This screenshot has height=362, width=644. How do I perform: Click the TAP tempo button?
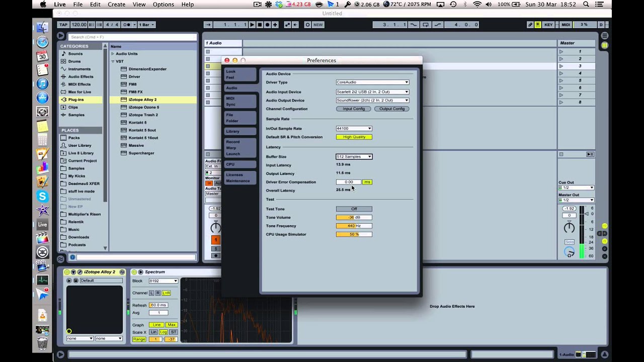click(63, 25)
